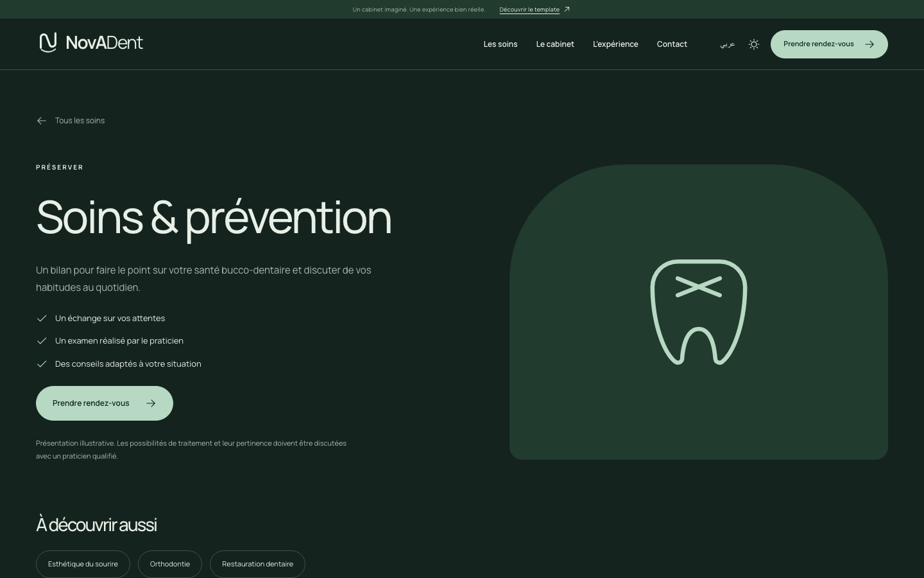Click text Un examen réalisé par le praticien
This screenshot has height=578, width=924.
(x=119, y=341)
